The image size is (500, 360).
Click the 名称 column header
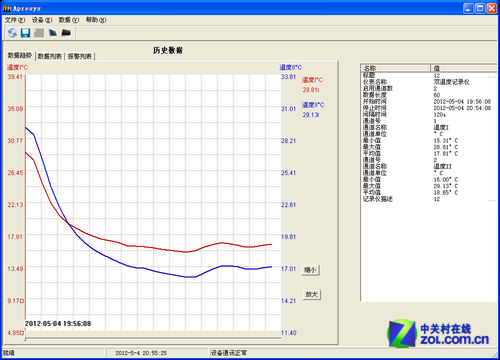coord(396,68)
